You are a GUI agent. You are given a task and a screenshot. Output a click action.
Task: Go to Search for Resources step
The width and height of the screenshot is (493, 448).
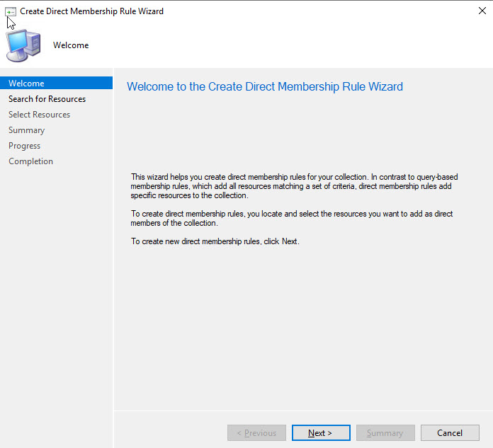click(x=47, y=99)
